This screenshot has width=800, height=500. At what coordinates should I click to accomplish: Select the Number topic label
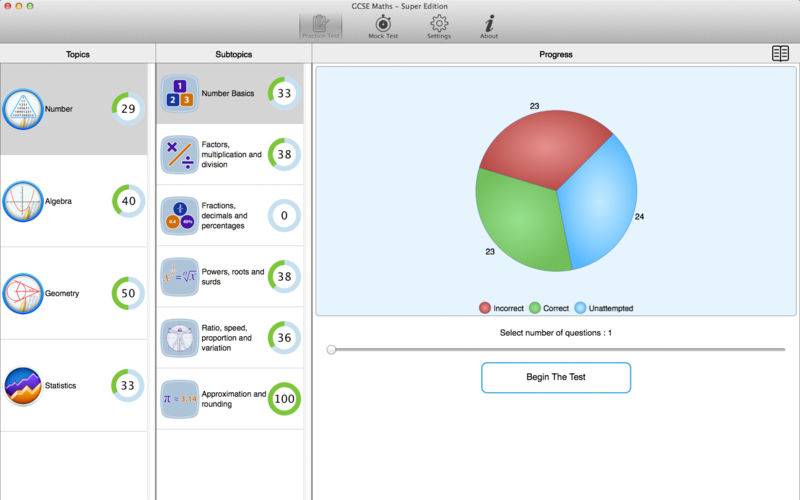(59, 109)
